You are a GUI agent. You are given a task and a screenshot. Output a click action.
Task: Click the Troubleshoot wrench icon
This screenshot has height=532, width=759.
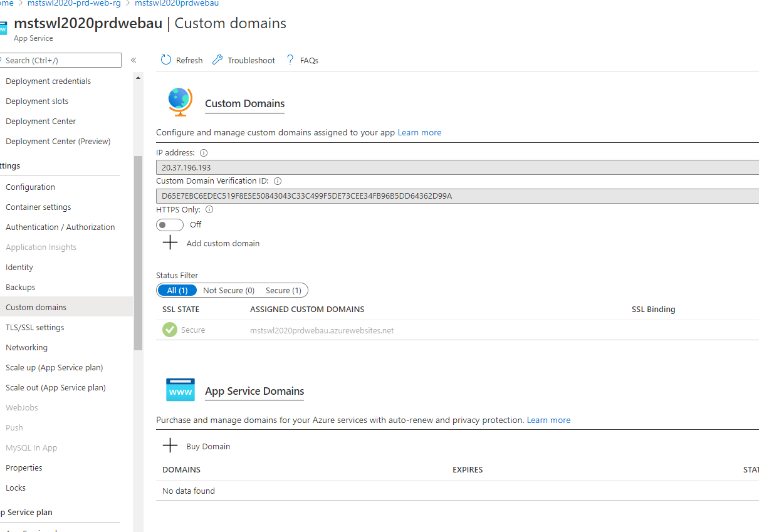point(217,60)
